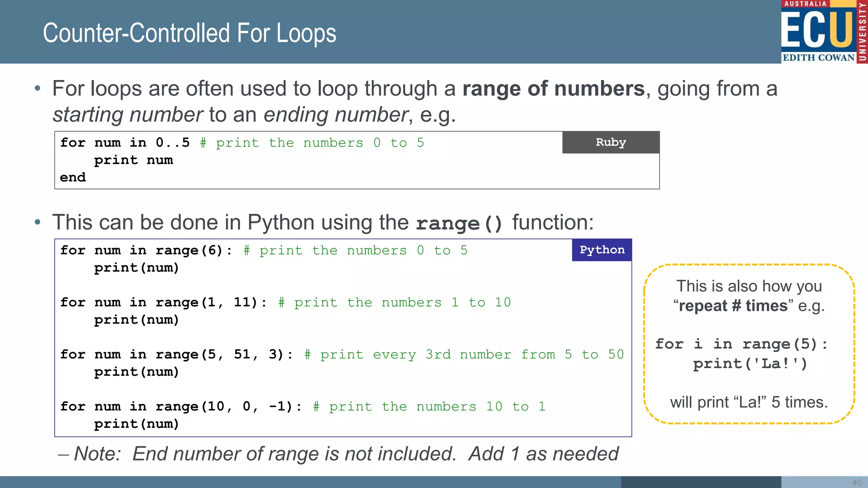Click the ECU Edith Cowan University logo

tap(824, 32)
